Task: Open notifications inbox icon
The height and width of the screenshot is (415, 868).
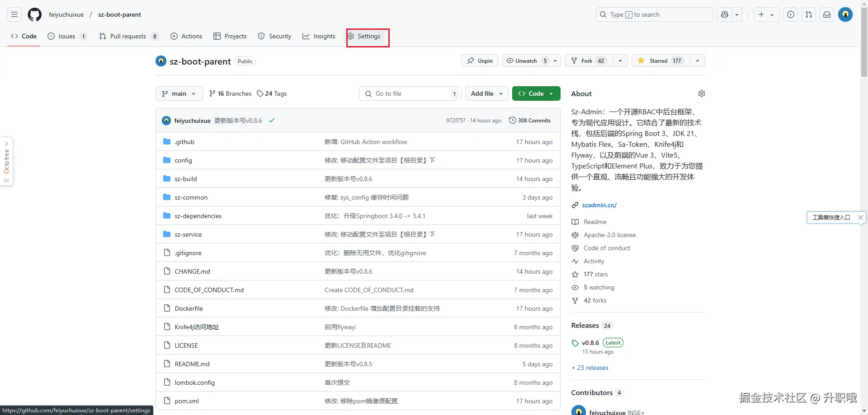Action: (x=827, y=14)
